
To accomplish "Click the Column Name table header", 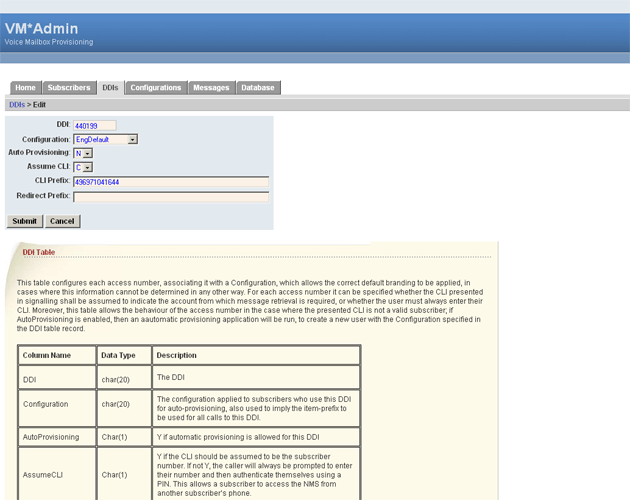I will point(47,355).
